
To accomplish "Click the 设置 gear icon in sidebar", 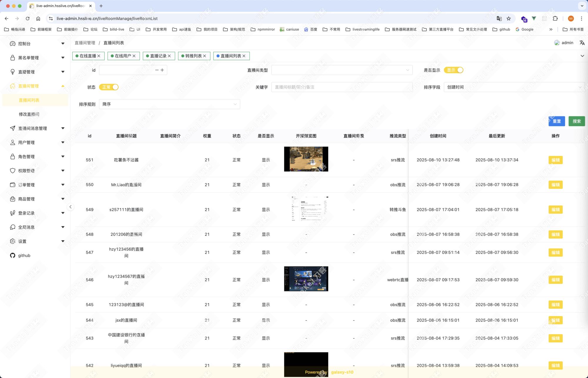I will pos(13,241).
